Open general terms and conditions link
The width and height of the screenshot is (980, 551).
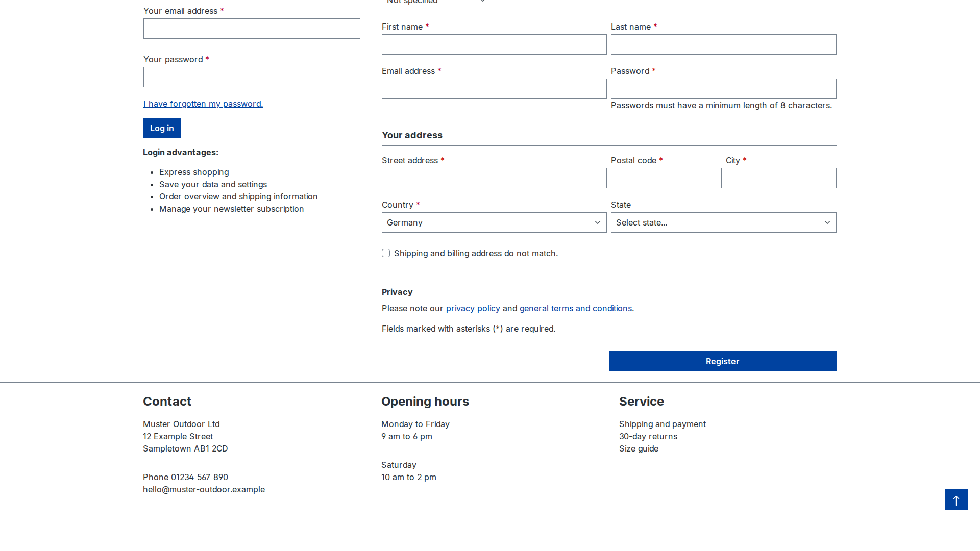(576, 308)
